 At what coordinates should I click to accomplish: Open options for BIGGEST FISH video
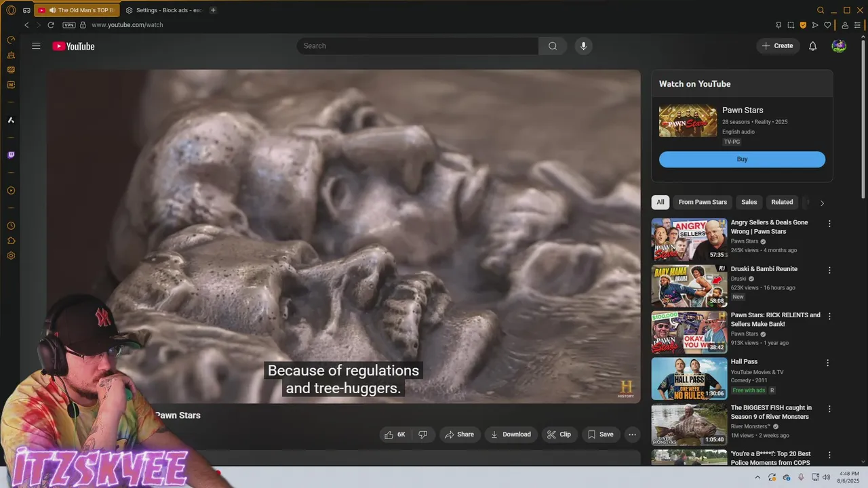tap(829, 409)
